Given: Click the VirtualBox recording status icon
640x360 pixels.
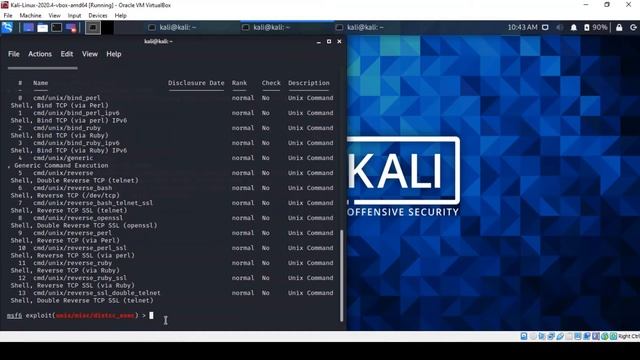Looking at the screenshot, I should [x=587, y=336].
